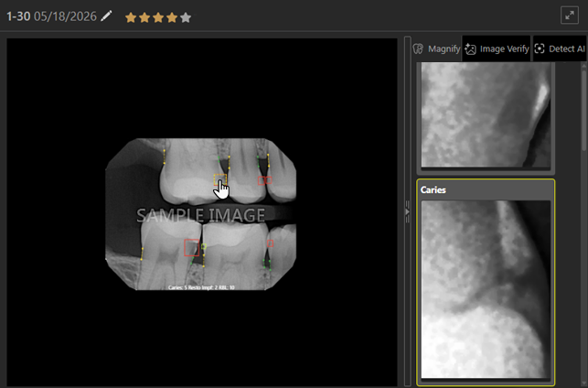Open the Detect AI tab
Image resolution: width=588 pixels, height=388 pixels.
(x=560, y=48)
